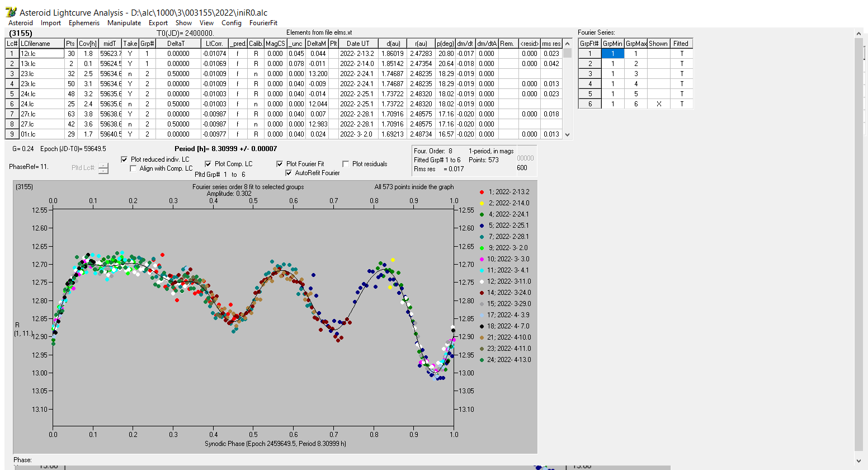868x470 pixels.
Task: Click the Take column header
Action: click(x=130, y=44)
